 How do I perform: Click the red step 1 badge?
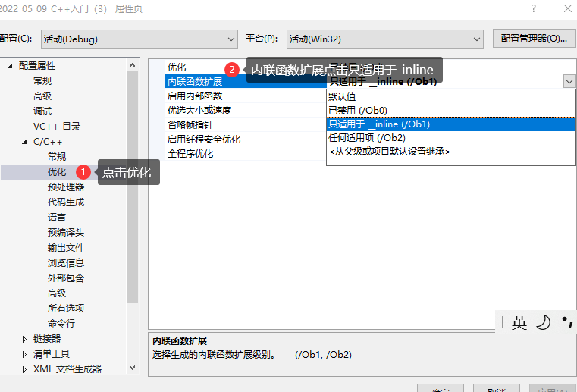coord(84,172)
